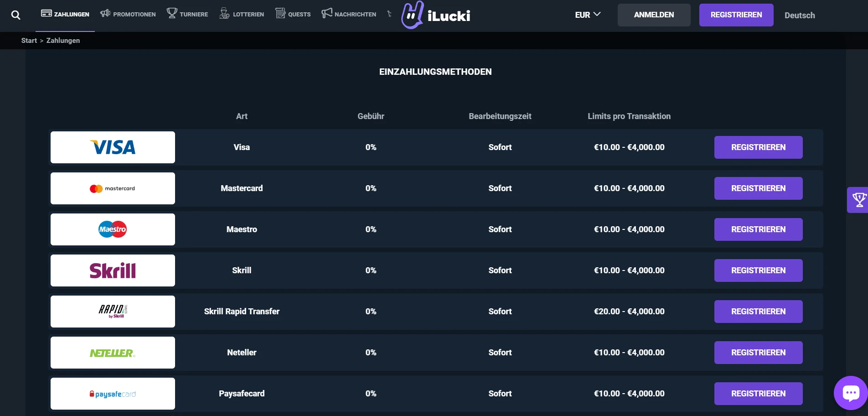This screenshot has width=868, height=416.
Task: Open the Quests menu item
Action: [293, 14]
